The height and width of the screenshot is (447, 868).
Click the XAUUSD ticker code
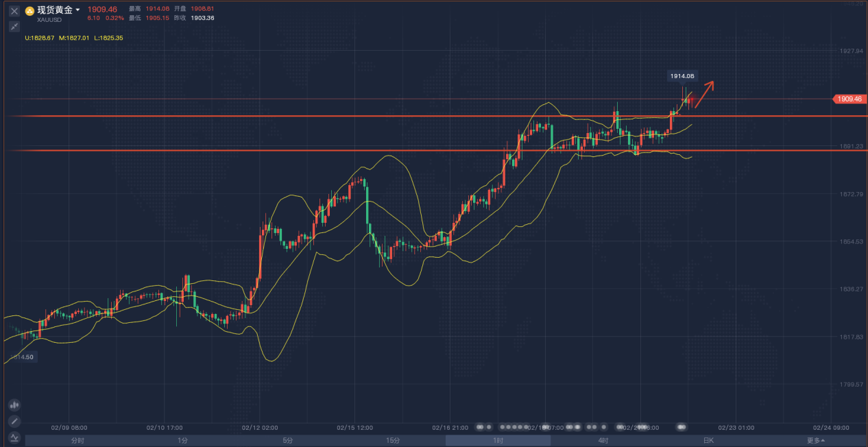(49, 20)
